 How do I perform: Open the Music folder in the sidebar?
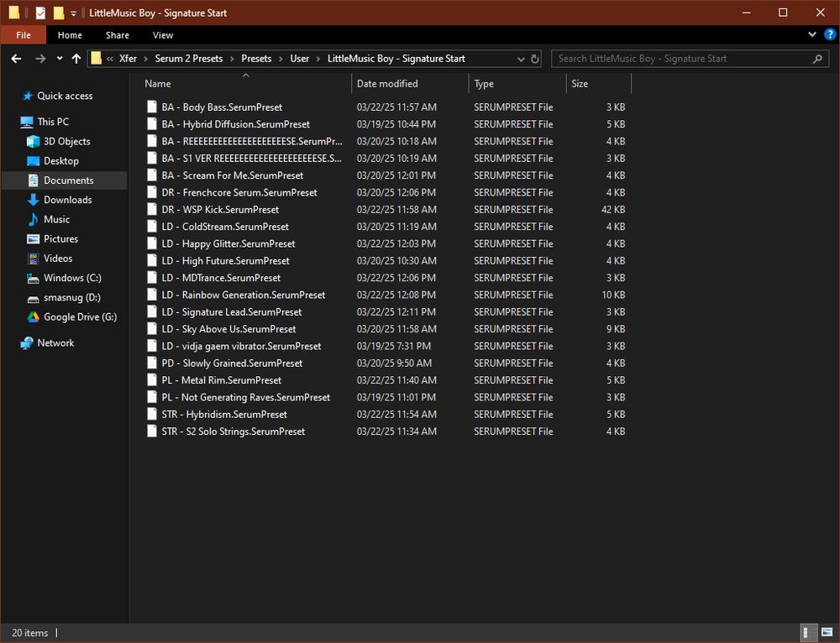pos(57,219)
